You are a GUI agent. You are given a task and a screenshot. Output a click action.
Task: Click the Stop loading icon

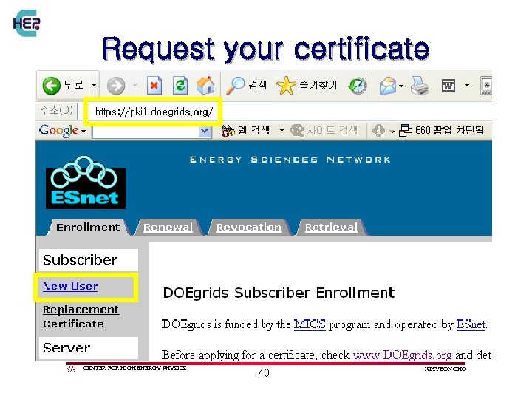[154, 85]
